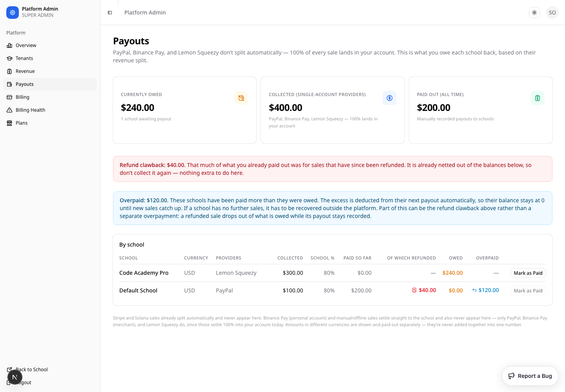Screen dimensions: 565x392
Task: Click the $300.00 collected amount
Action: point(293,273)
